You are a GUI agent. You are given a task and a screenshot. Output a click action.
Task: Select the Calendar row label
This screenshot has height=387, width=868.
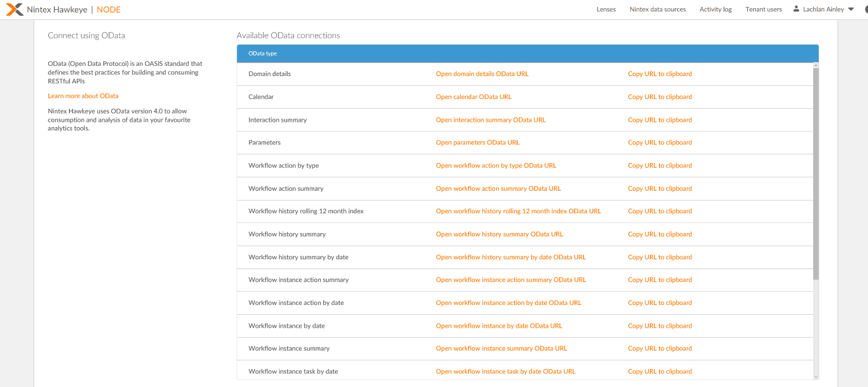pos(261,97)
